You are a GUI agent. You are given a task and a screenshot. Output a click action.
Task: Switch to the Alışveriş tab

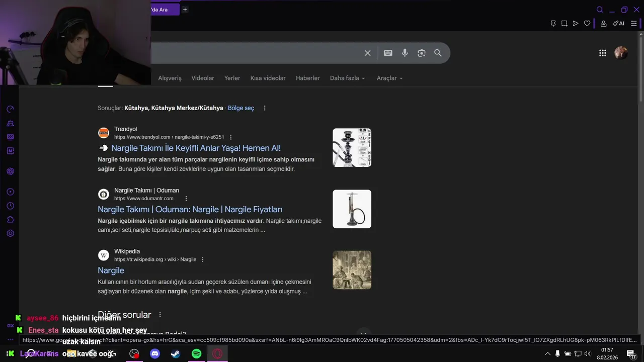(x=170, y=78)
